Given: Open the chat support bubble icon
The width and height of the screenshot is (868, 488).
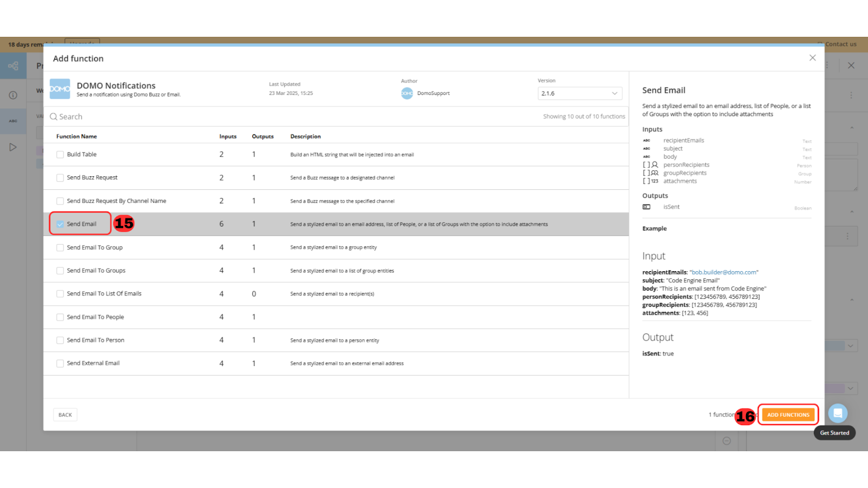Looking at the screenshot, I should [x=838, y=413].
